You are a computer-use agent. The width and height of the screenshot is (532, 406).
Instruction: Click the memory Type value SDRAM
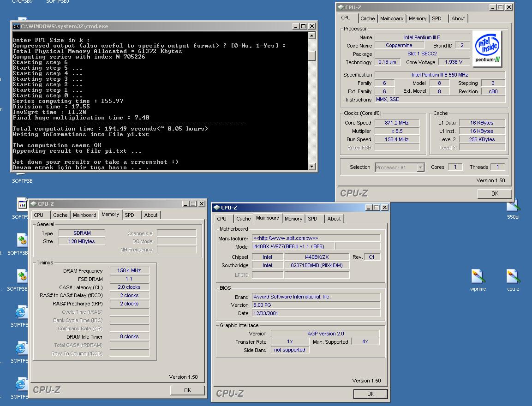(x=82, y=233)
